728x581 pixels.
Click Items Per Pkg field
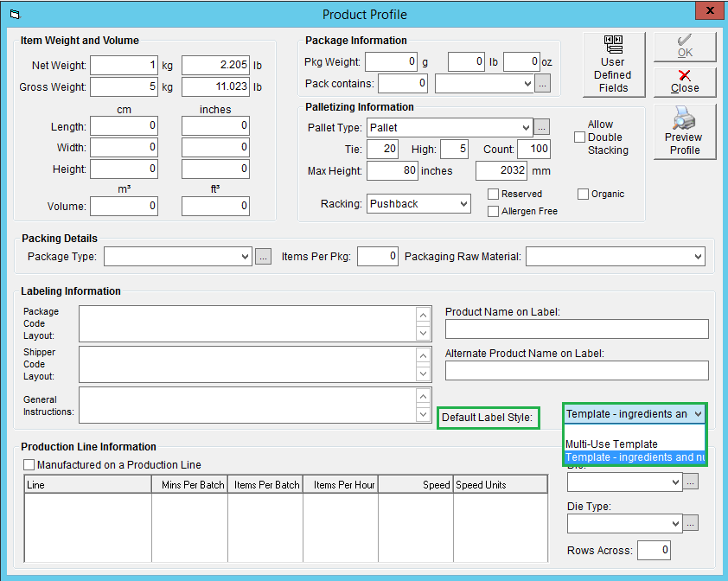tap(378, 257)
